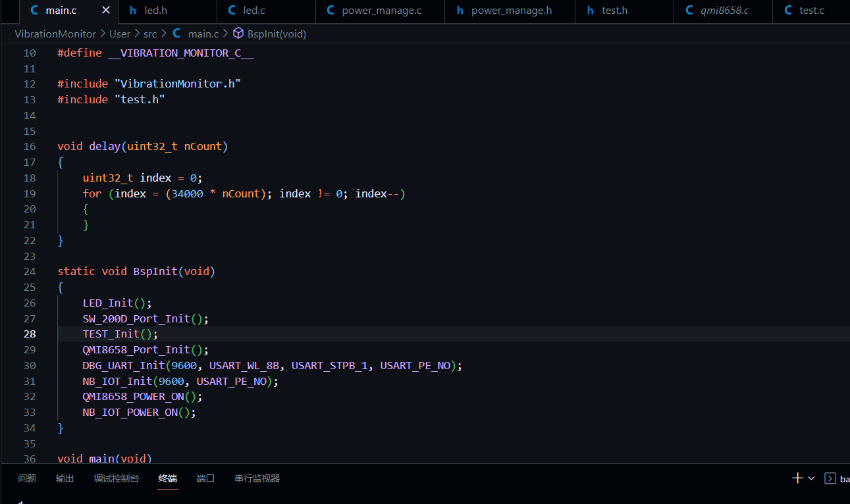Click line number 28 in the gutter
This screenshot has width=850, height=504.
[30, 334]
